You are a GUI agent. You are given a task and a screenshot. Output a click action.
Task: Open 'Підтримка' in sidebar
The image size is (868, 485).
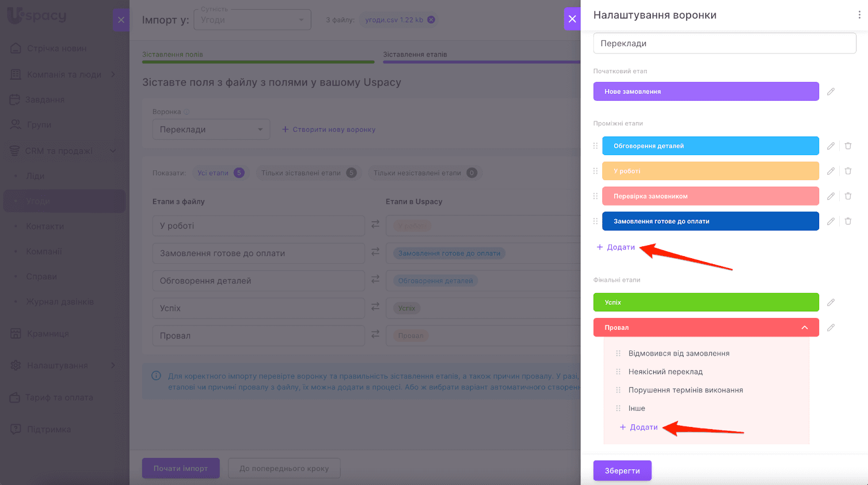coord(49,430)
